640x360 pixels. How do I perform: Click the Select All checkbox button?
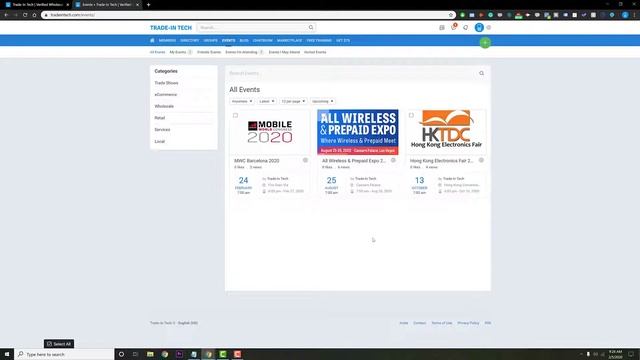(x=59, y=344)
